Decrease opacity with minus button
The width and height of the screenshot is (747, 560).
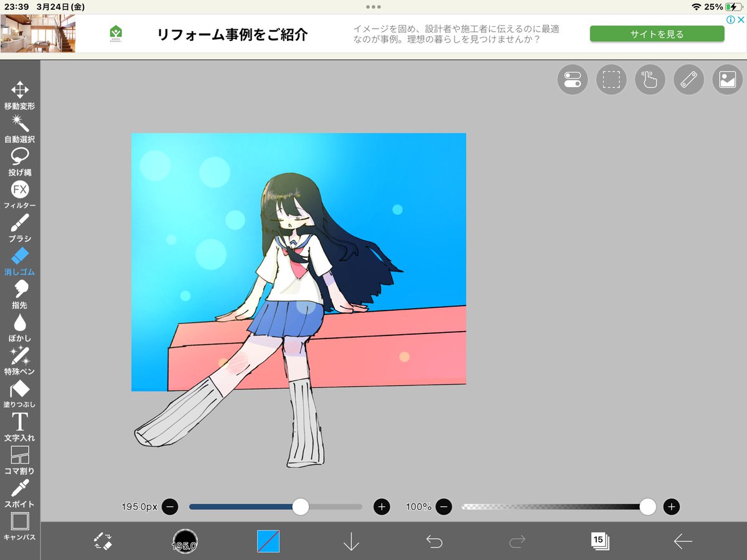[444, 506]
